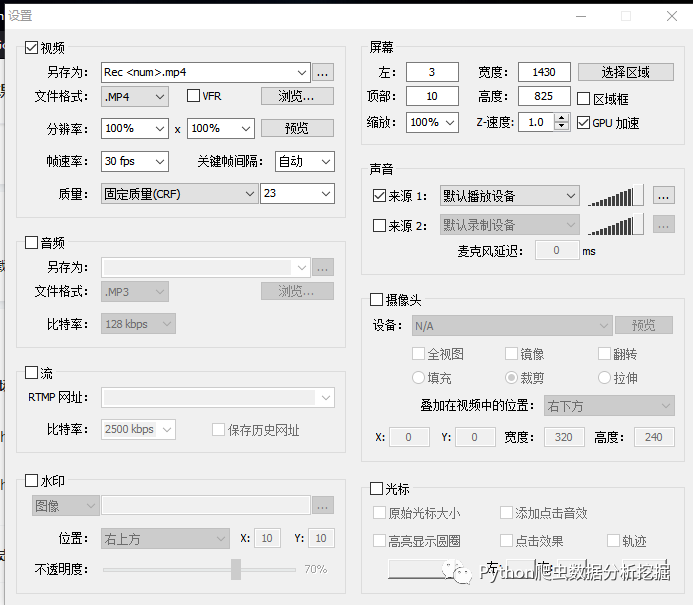This screenshot has height=605, width=693.
Task: Click the 左 screen position field
Action: tap(432, 72)
